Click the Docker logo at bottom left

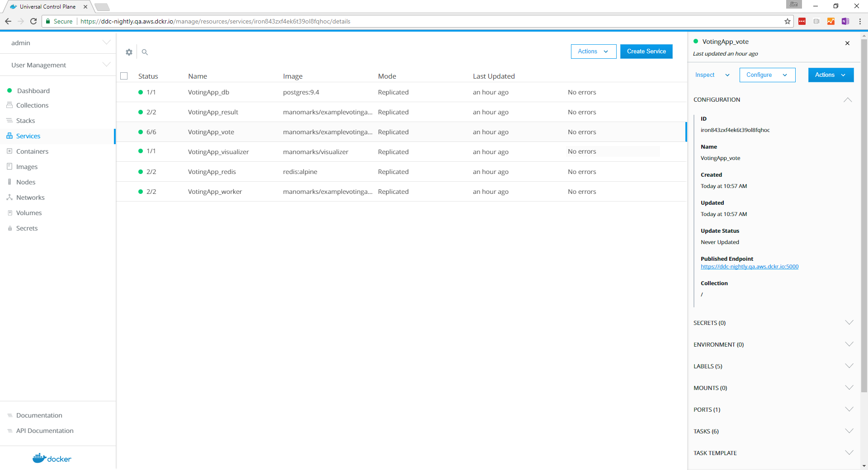click(x=52, y=458)
